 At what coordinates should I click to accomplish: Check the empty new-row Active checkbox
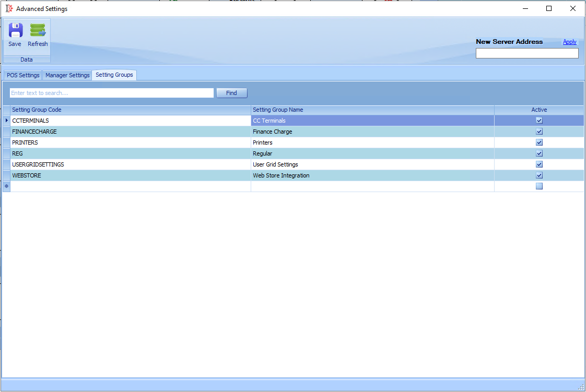point(539,186)
